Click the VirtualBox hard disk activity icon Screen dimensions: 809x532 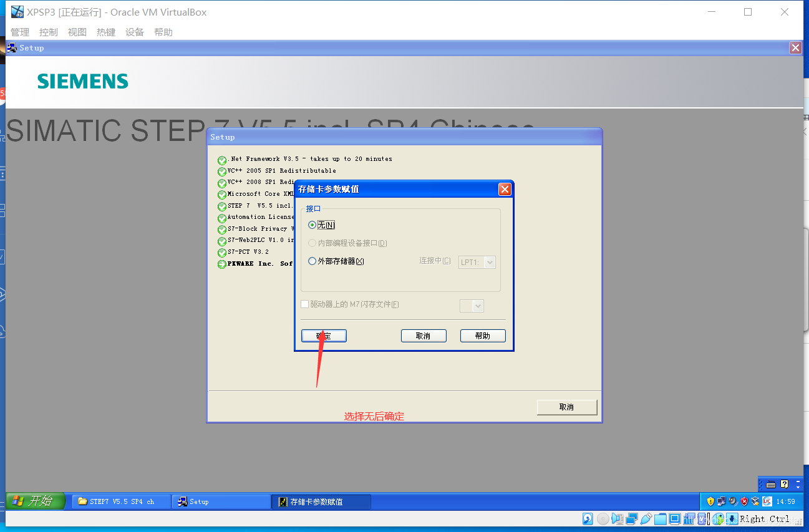point(588,519)
